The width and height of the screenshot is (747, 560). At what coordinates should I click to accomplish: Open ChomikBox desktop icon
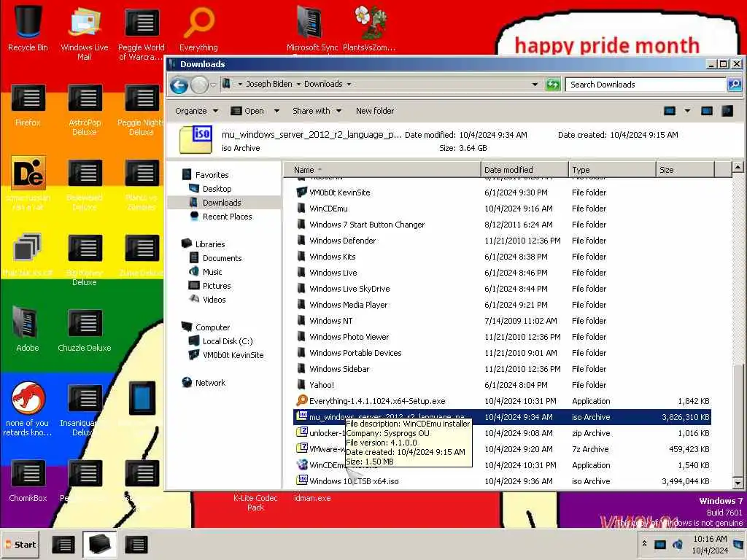tap(28, 480)
